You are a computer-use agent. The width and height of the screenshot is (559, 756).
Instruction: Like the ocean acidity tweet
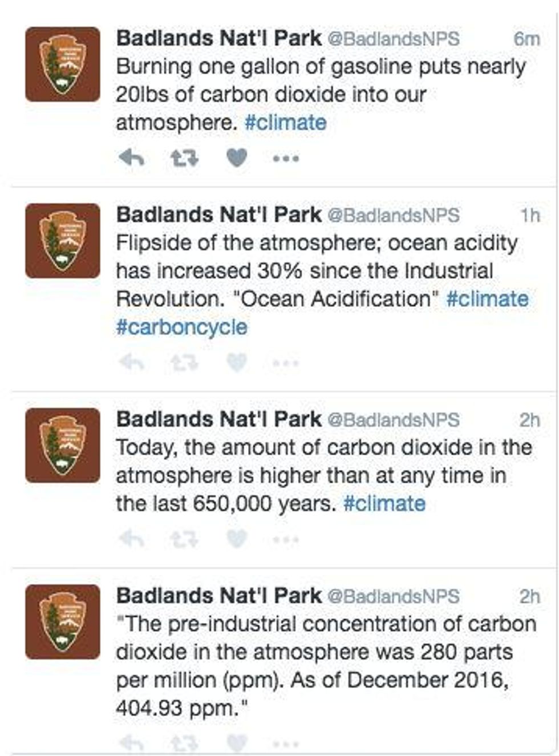tap(237, 362)
